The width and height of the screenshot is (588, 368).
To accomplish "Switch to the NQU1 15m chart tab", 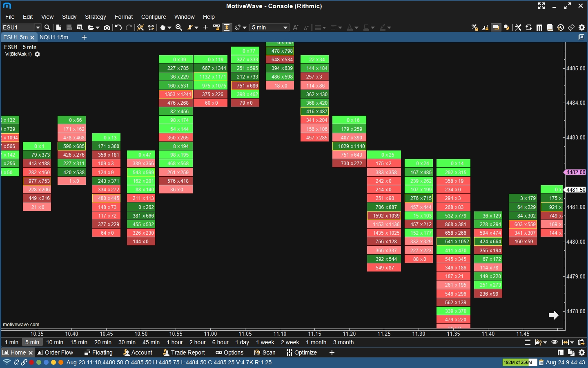I will click(x=54, y=37).
